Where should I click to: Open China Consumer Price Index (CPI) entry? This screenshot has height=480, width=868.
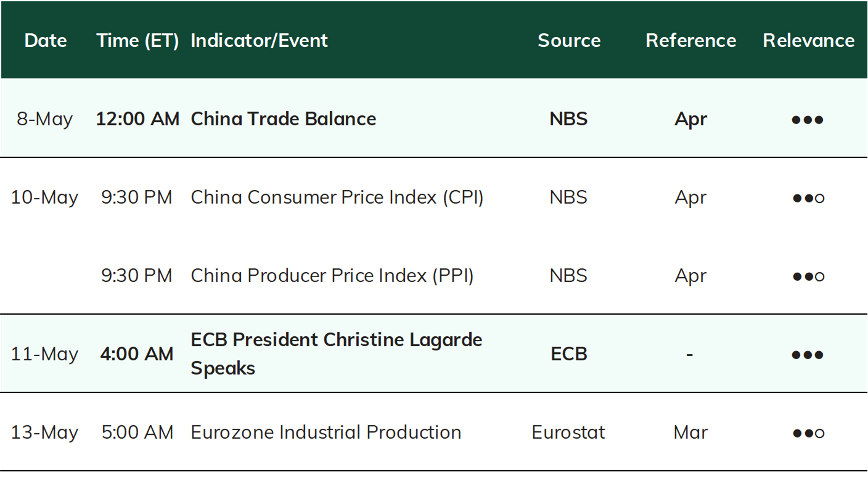(337, 197)
